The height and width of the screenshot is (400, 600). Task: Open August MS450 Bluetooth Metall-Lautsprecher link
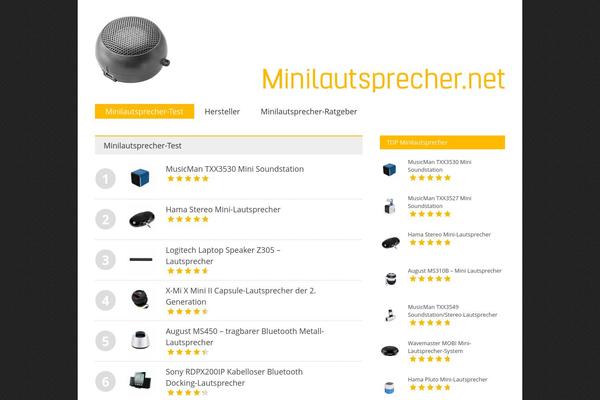(x=245, y=336)
